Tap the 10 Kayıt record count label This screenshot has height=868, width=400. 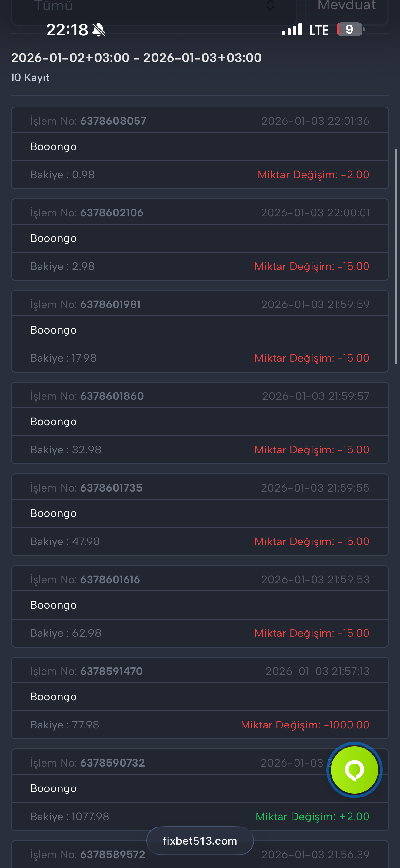click(30, 77)
